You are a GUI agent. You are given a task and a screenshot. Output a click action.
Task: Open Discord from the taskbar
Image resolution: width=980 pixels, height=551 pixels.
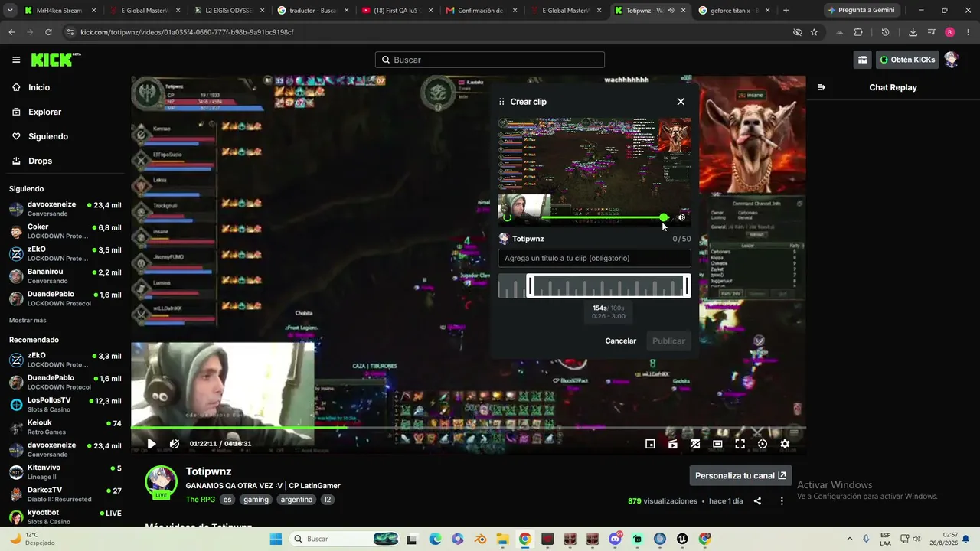(615, 539)
